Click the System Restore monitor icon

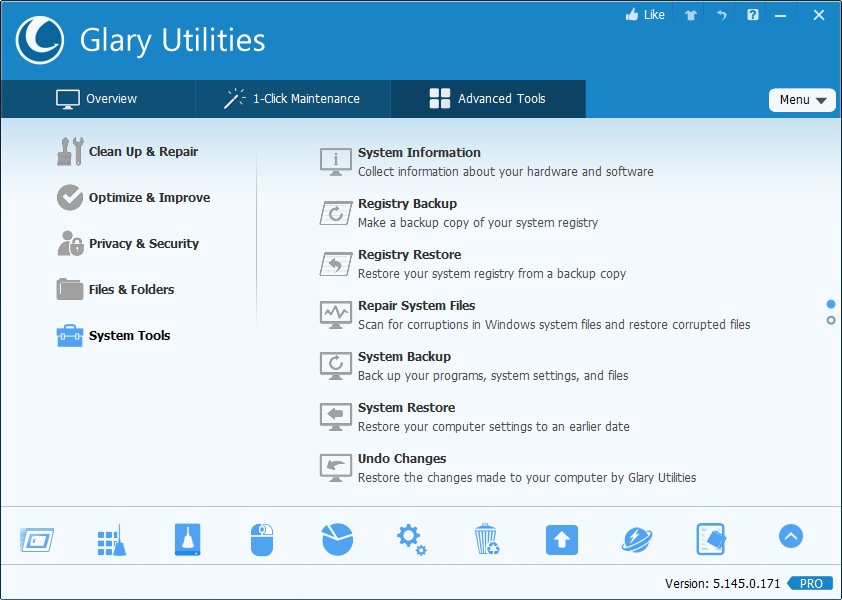click(x=336, y=417)
